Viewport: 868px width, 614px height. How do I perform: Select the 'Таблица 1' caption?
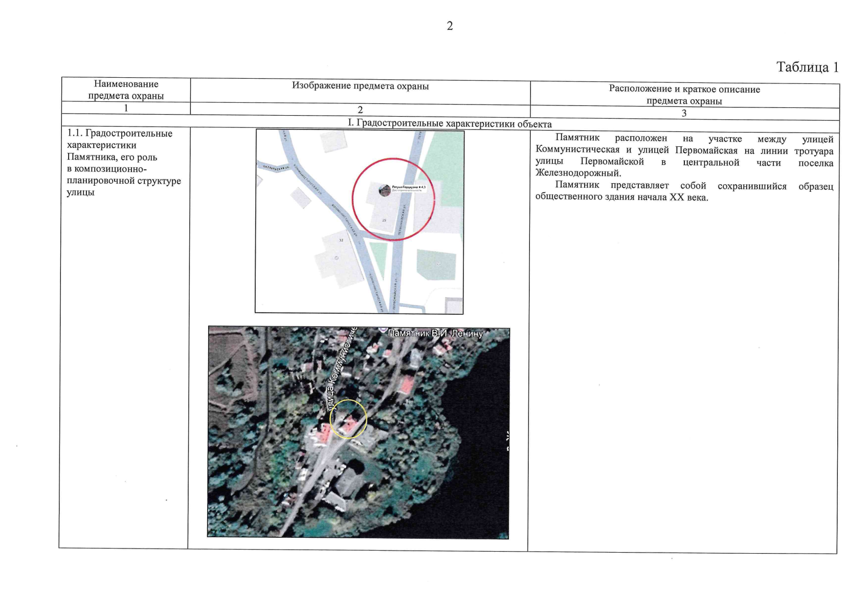808,67
